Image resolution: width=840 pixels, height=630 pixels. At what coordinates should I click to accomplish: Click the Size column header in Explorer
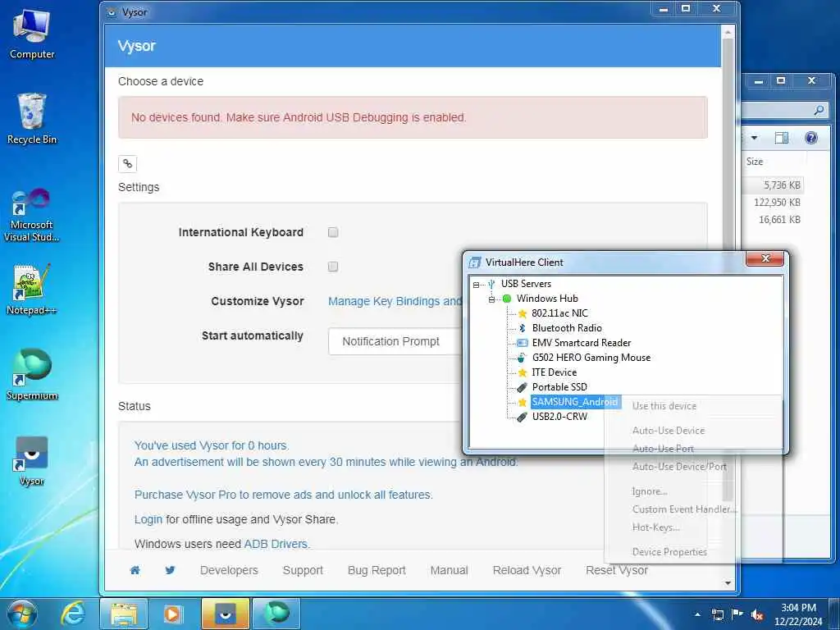pos(755,162)
